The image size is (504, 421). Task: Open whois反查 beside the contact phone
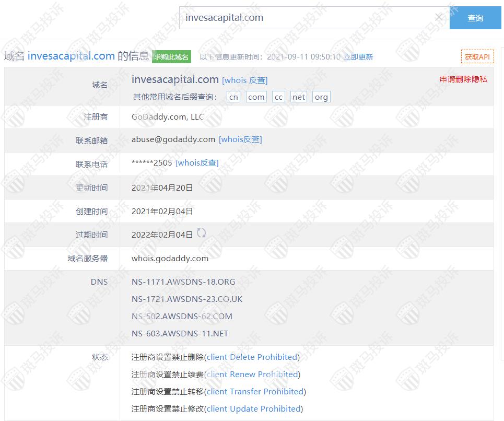click(x=197, y=163)
